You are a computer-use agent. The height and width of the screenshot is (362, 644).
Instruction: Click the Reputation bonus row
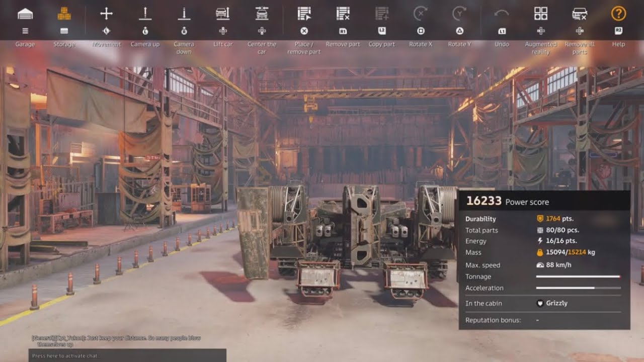(544, 320)
